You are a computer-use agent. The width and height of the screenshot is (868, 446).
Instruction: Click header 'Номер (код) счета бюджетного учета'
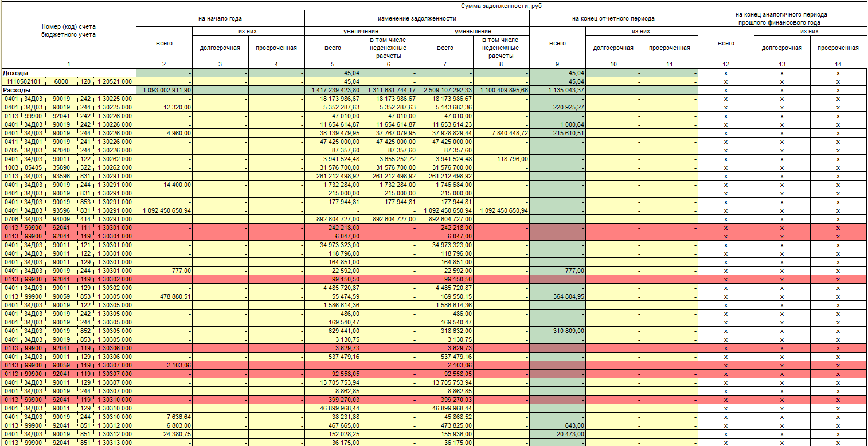point(69,30)
